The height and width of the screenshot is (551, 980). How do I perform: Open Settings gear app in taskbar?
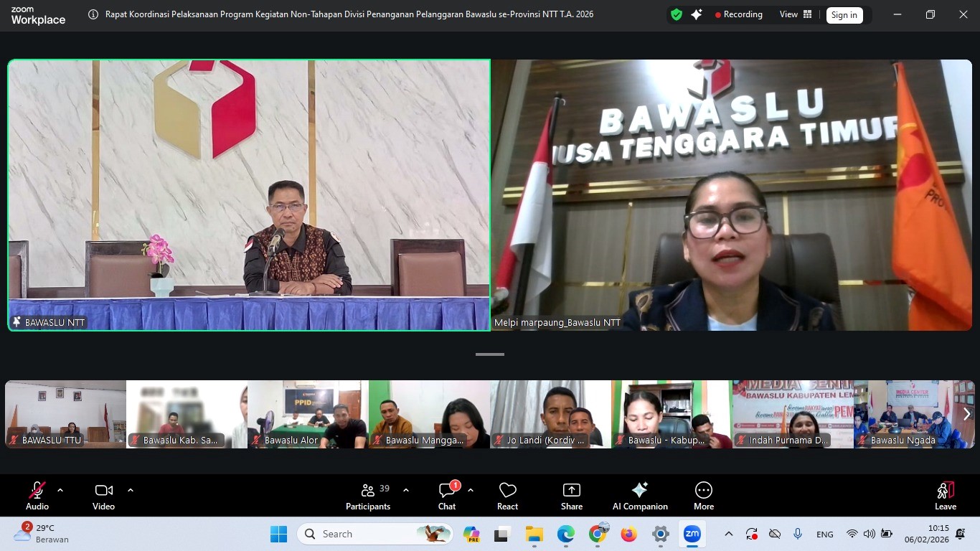[661, 534]
